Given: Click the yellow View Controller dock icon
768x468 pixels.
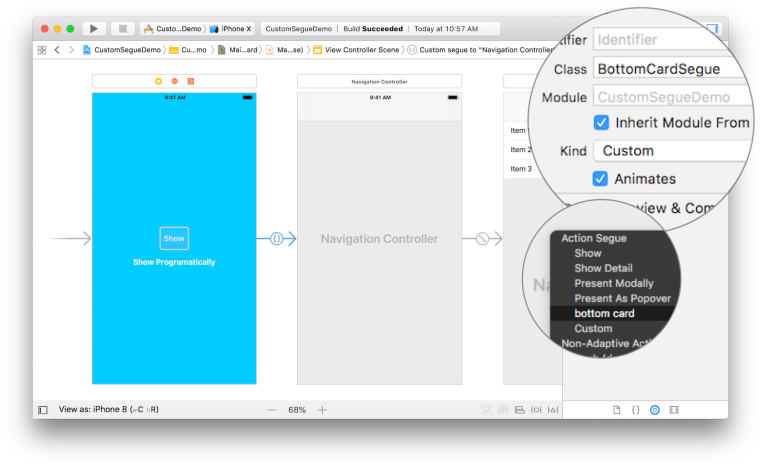Looking at the screenshot, I should click(158, 81).
